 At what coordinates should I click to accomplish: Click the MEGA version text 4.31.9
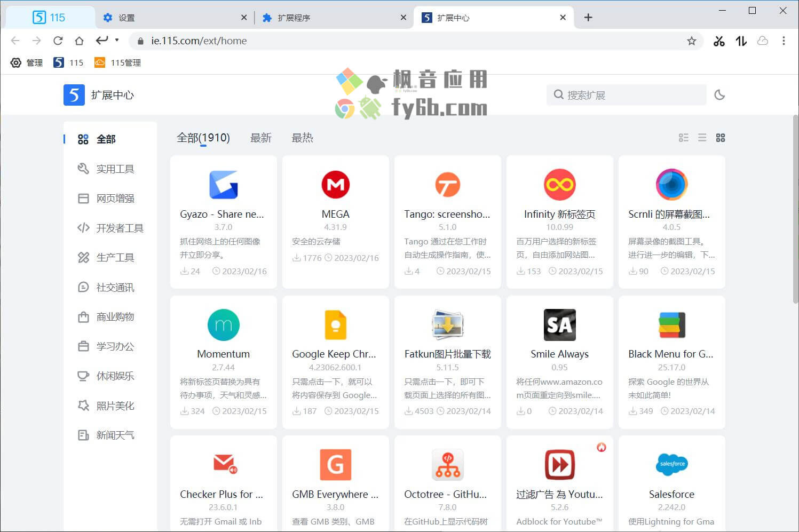(335, 227)
